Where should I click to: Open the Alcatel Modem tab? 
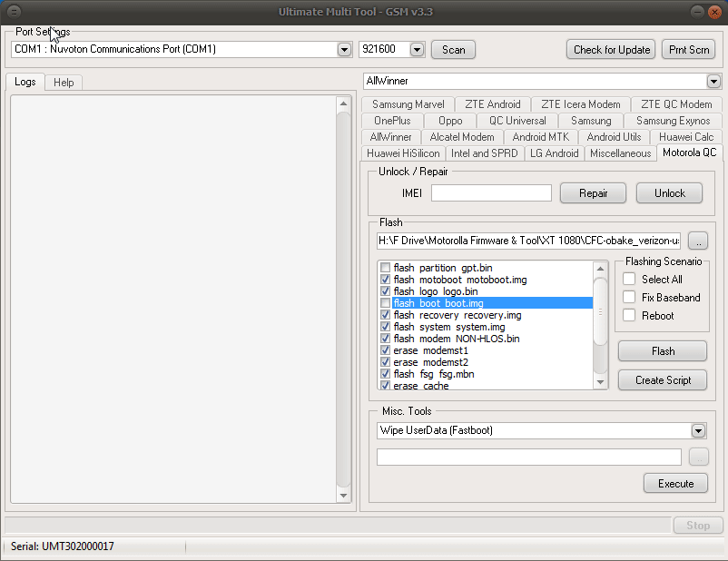pyautogui.click(x=461, y=137)
